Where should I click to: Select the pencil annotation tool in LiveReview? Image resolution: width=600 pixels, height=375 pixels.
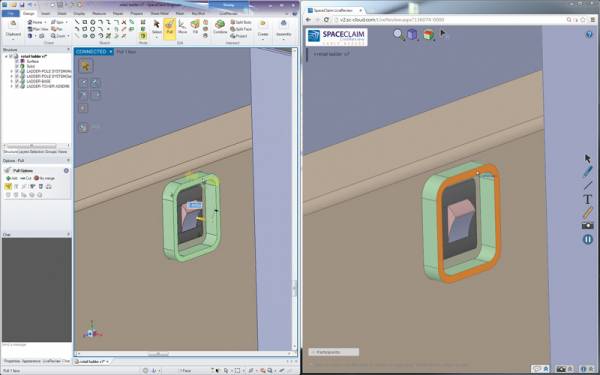[x=587, y=172]
